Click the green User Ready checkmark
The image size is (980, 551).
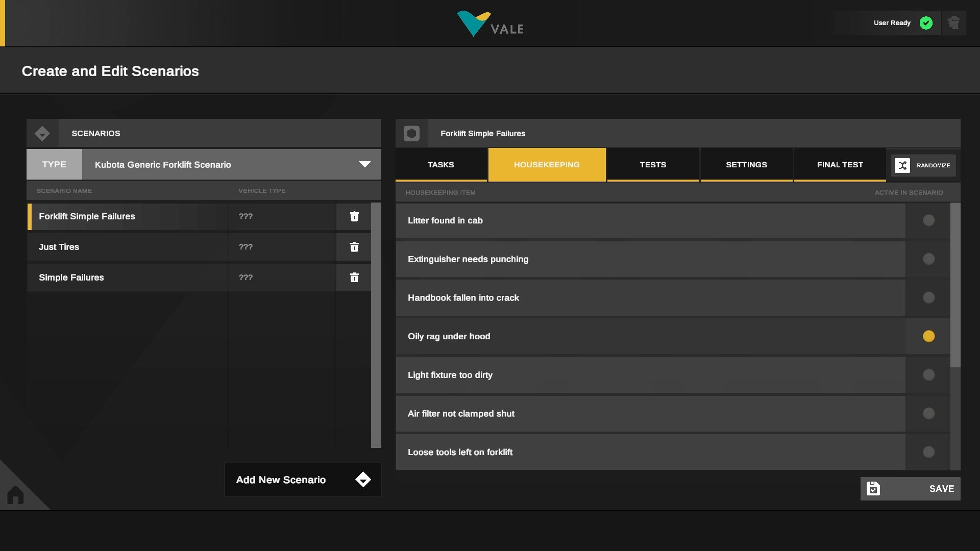[x=926, y=23]
